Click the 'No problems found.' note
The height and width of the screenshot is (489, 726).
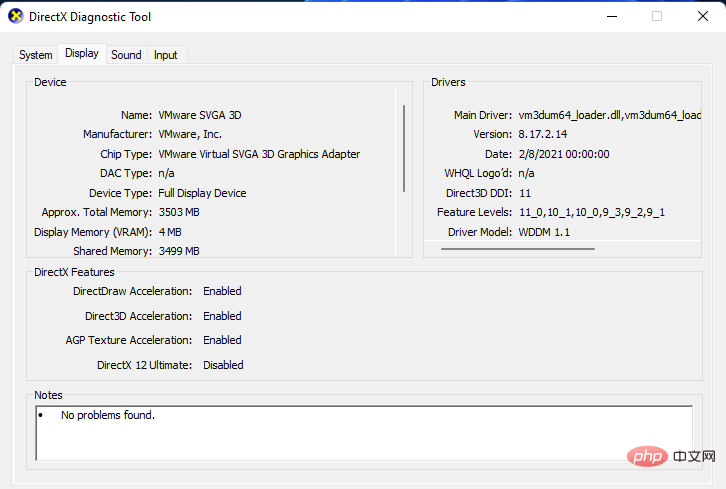108,415
